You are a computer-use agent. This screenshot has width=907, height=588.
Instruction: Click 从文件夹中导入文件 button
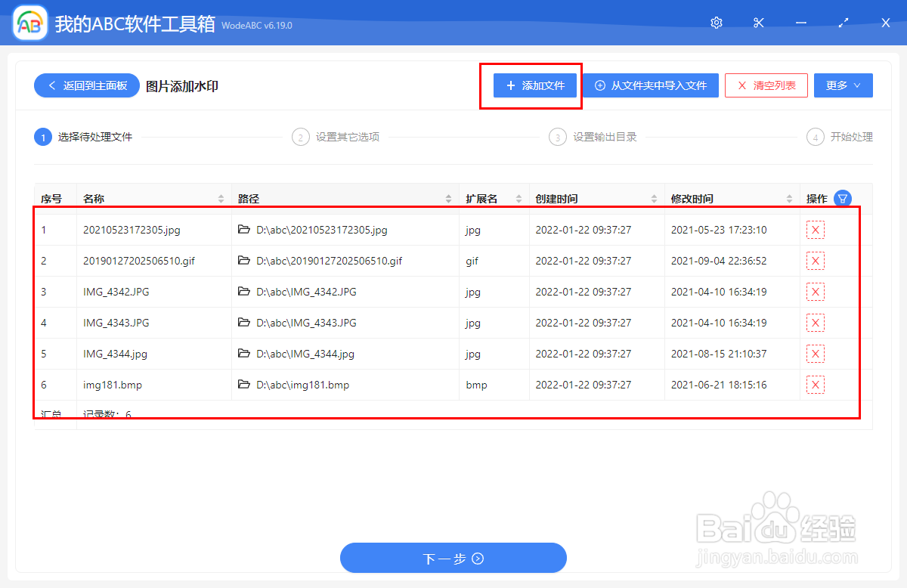point(651,85)
